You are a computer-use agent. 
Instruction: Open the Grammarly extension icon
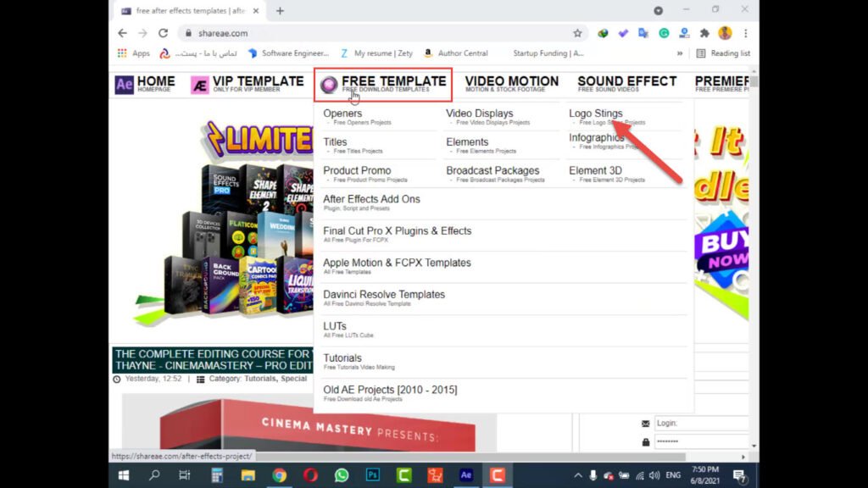pyautogui.click(x=664, y=33)
